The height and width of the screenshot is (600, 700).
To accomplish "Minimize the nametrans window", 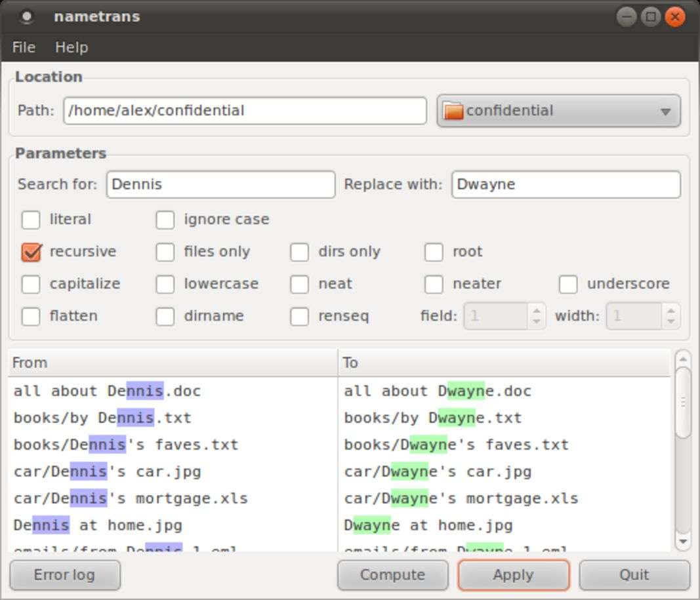I will click(627, 16).
